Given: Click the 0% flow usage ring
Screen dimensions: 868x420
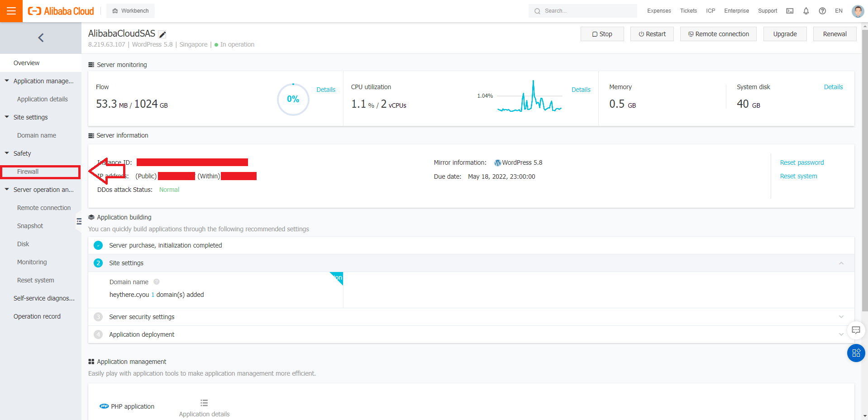Looking at the screenshot, I should coord(293,99).
